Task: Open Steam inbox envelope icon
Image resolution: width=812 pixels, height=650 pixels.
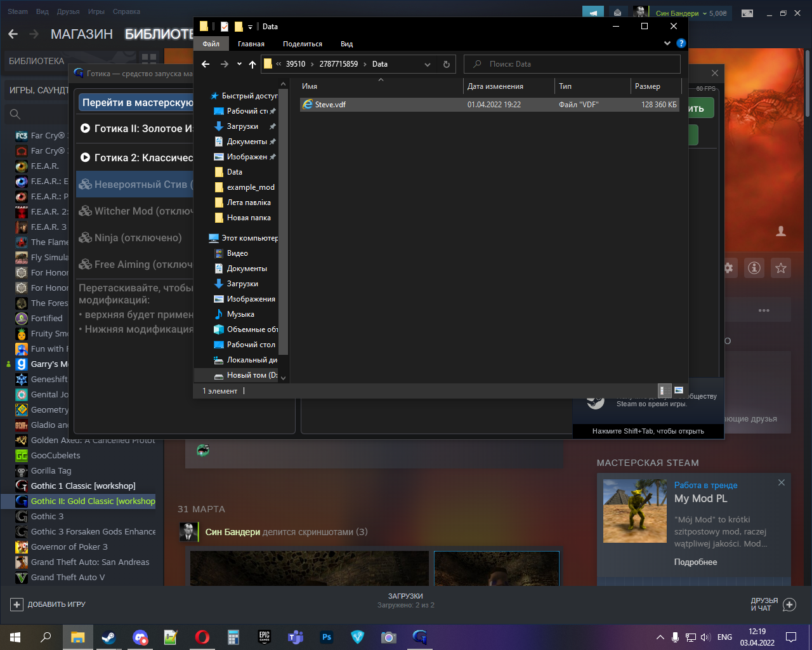Action: 617,13
